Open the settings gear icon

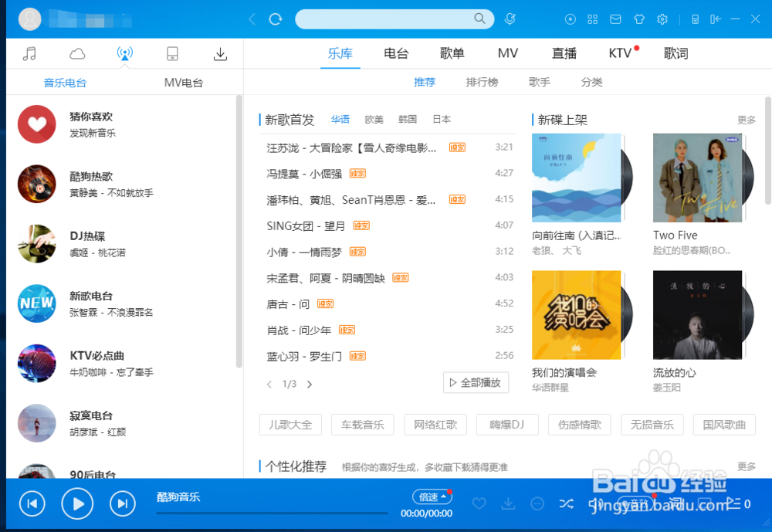click(662, 19)
